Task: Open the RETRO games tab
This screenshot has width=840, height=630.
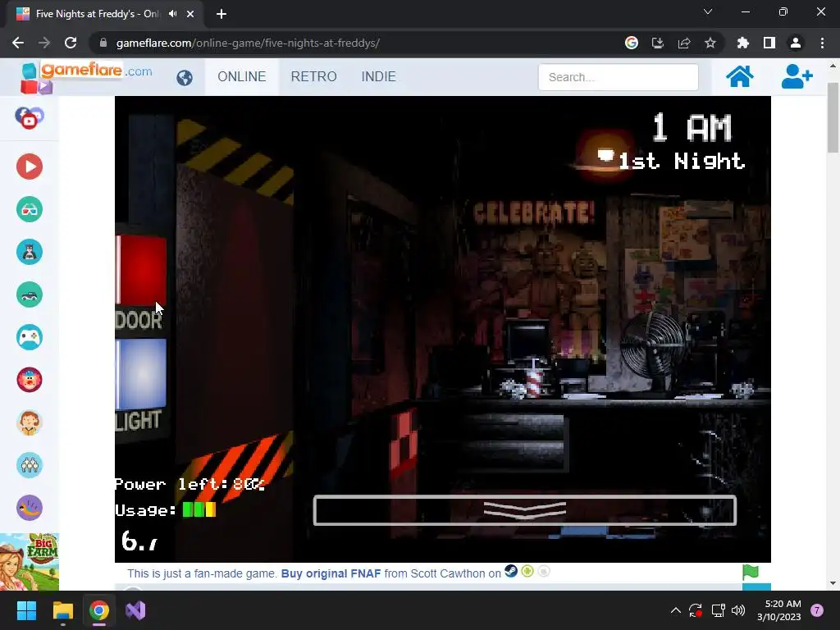Action: (x=314, y=76)
